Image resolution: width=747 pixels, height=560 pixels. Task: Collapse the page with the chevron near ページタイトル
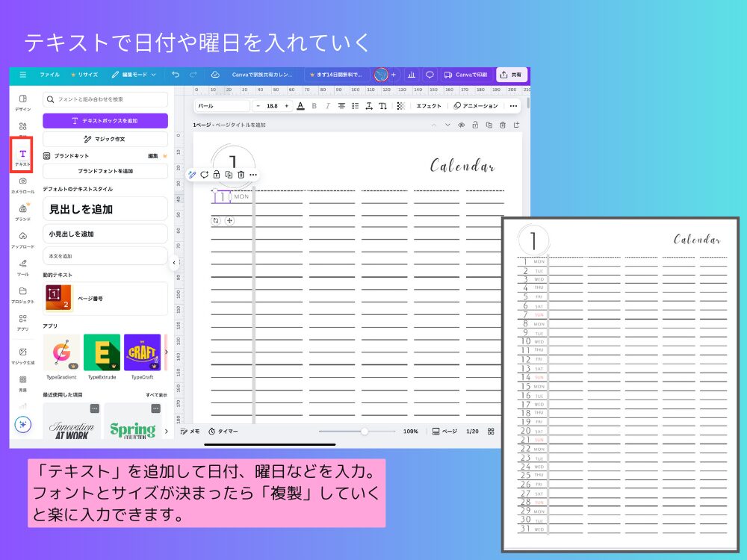[x=447, y=125]
